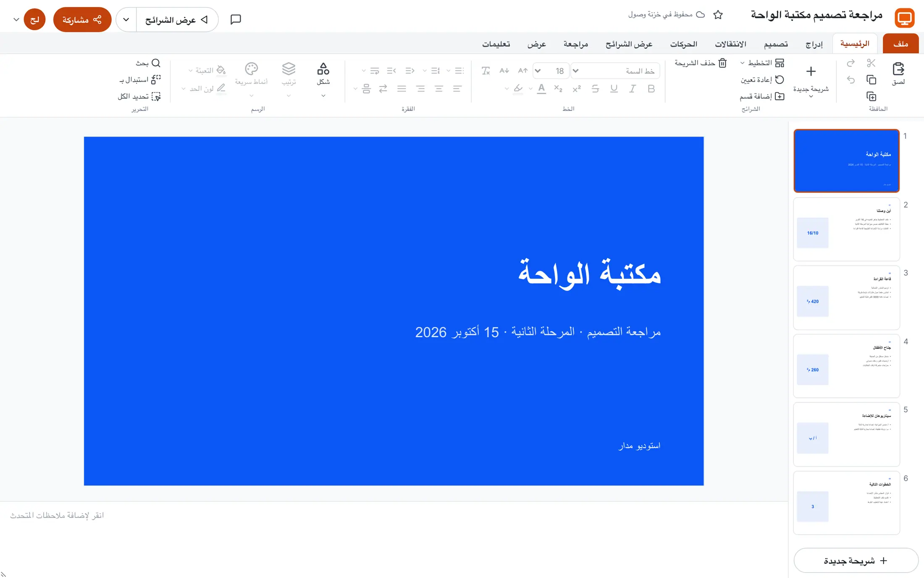This screenshot has width=924, height=578.
Task: Click the Copy icon in clipboard group
Action: point(871,79)
